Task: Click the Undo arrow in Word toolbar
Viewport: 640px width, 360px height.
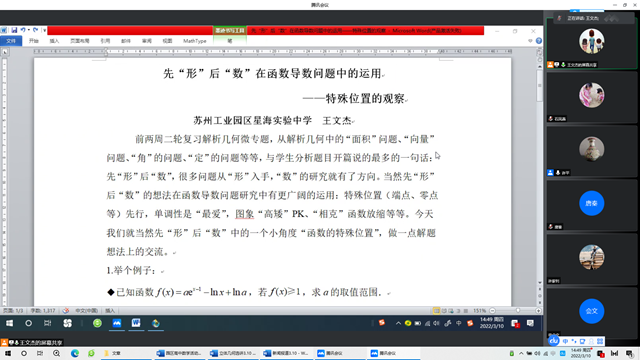Action: (x=23, y=30)
